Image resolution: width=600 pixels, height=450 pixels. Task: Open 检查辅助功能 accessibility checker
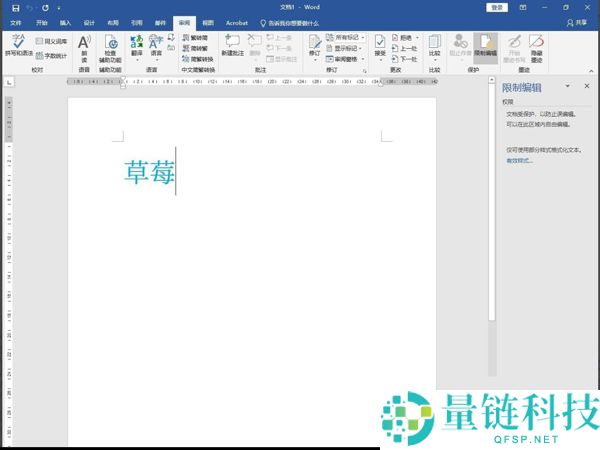pyautogui.click(x=111, y=46)
